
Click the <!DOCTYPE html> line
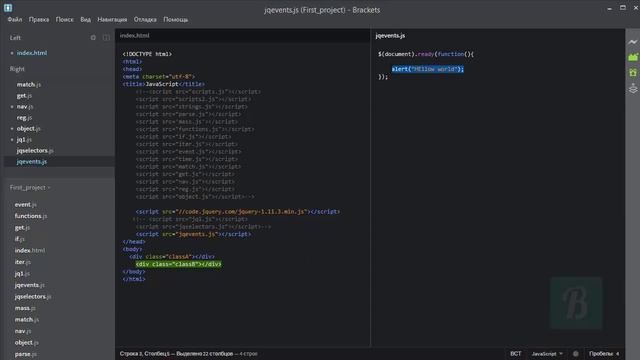(147, 54)
